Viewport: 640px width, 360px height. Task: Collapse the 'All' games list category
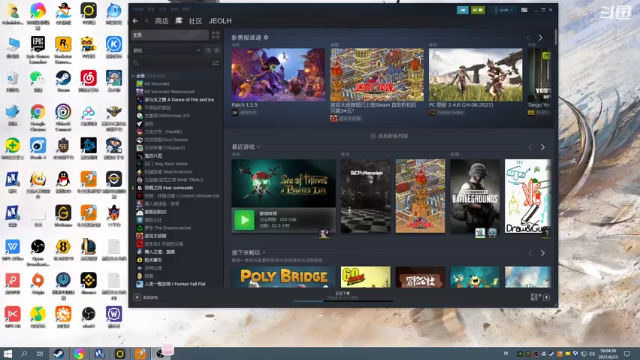(133, 76)
